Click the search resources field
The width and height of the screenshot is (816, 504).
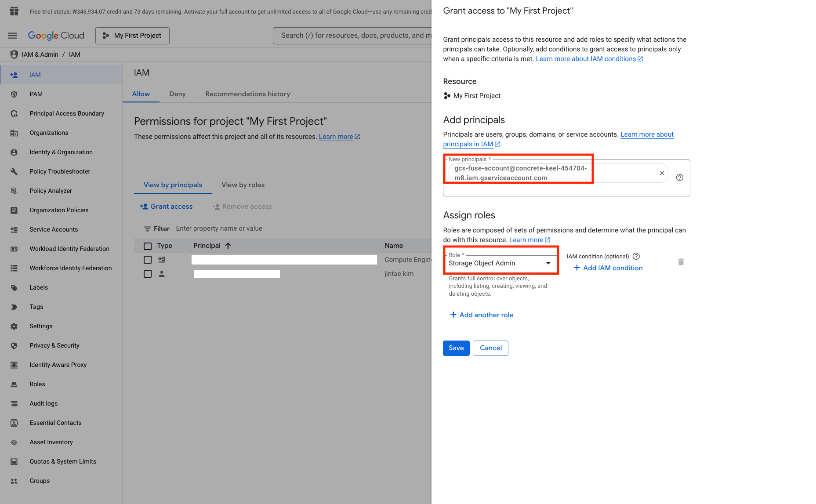(x=352, y=36)
